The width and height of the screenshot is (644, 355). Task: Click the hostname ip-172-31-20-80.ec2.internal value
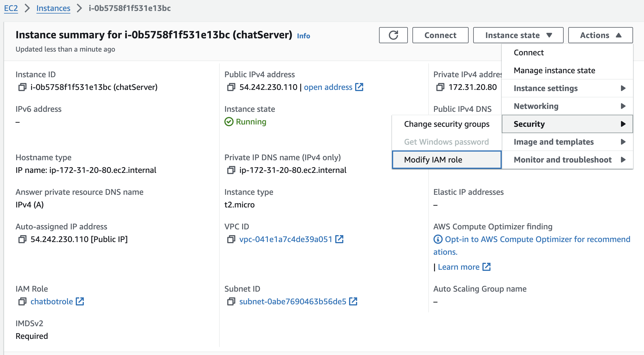[x=86, y=170]
